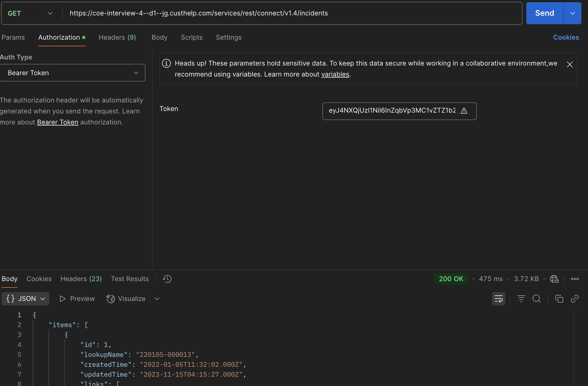The width and height of the screenshot is (588, 386).
Task: Click Send to resend the request
Action: [x=544, y=13]
